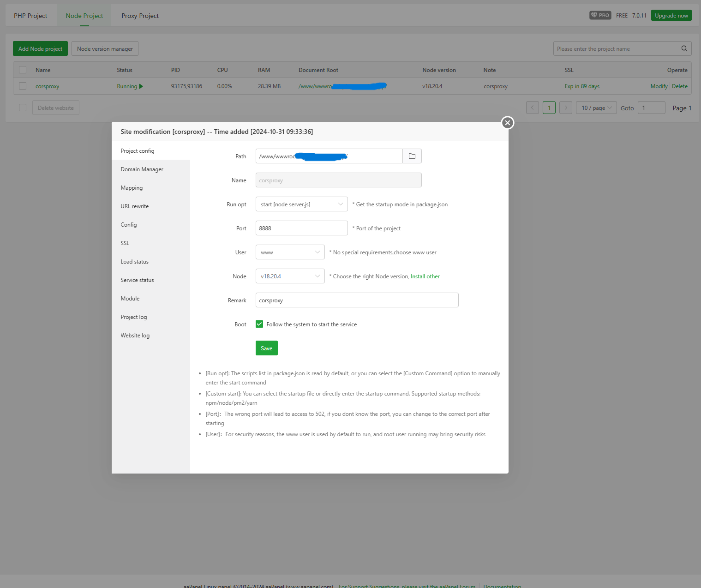This screenshot has width=701, height=588.
Task: Click the green Running status arrow icon
Action: pos(141,86)
